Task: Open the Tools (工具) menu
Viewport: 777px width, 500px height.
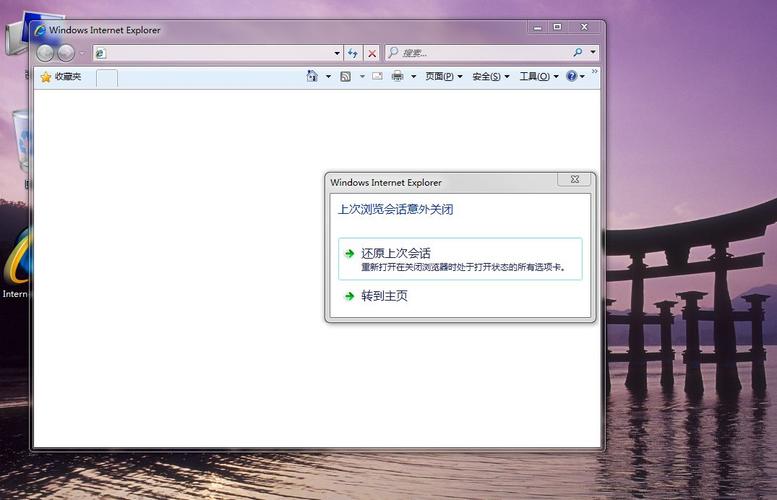Action: [539, 76]
